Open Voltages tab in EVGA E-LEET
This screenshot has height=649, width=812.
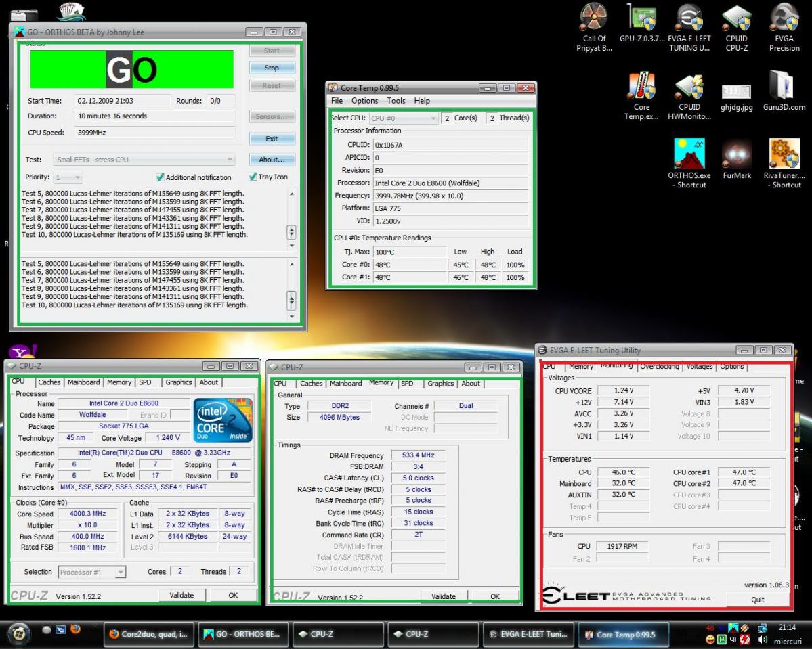(699, 366)
